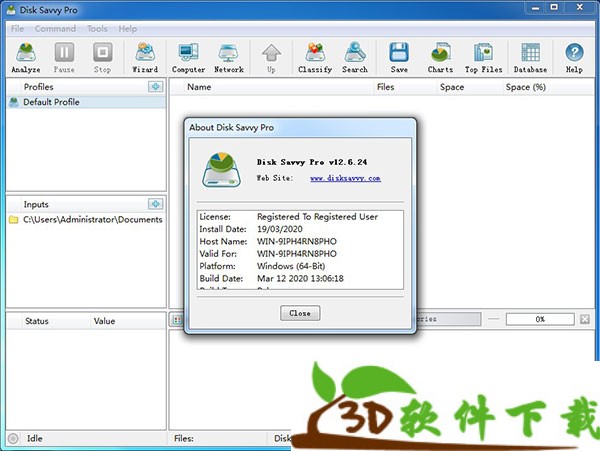The width and height of the screenshot is (600, 451).
Task: Click the categories grid icon behind dialog
Action: click(177, 320)
